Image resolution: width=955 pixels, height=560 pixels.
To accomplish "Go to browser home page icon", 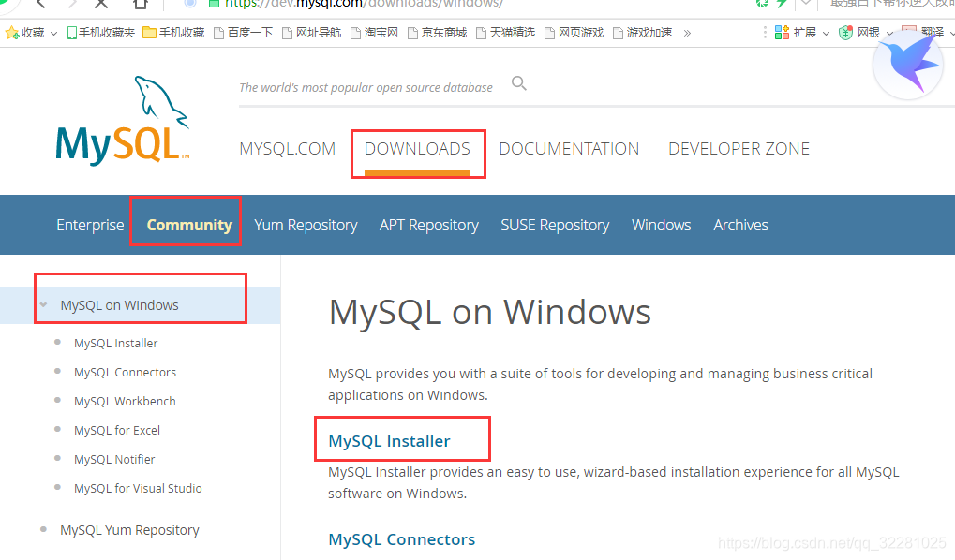I will coord(141,4).
